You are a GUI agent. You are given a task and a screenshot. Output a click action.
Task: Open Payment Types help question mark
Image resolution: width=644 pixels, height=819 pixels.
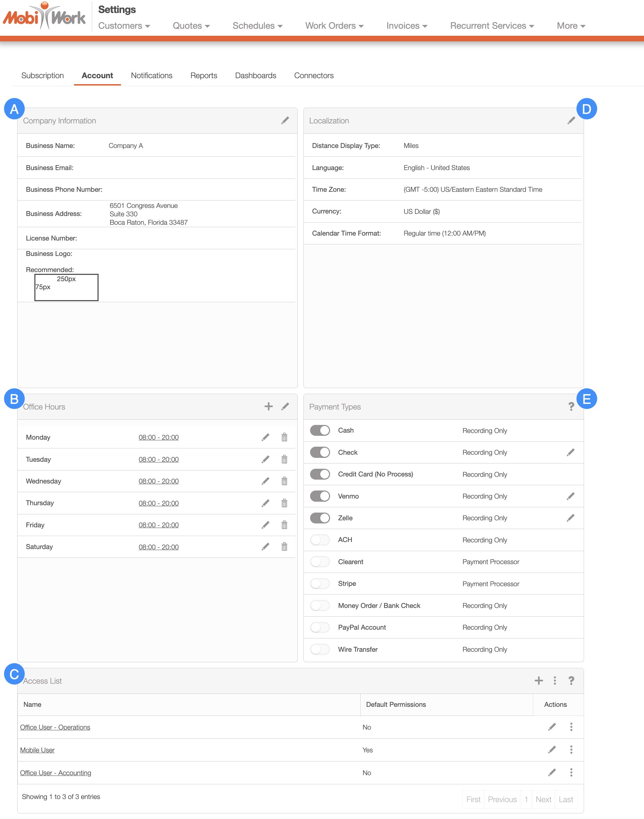(571, 406)
